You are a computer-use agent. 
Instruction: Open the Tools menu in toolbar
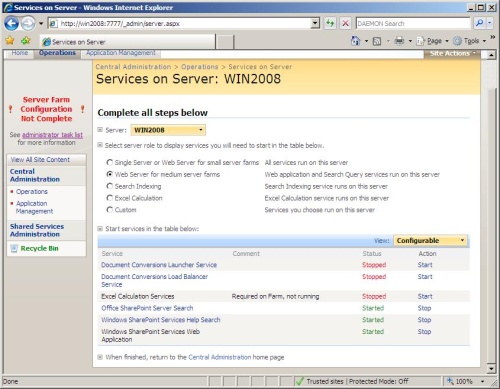pyautogui.click(x=470, y=41)
